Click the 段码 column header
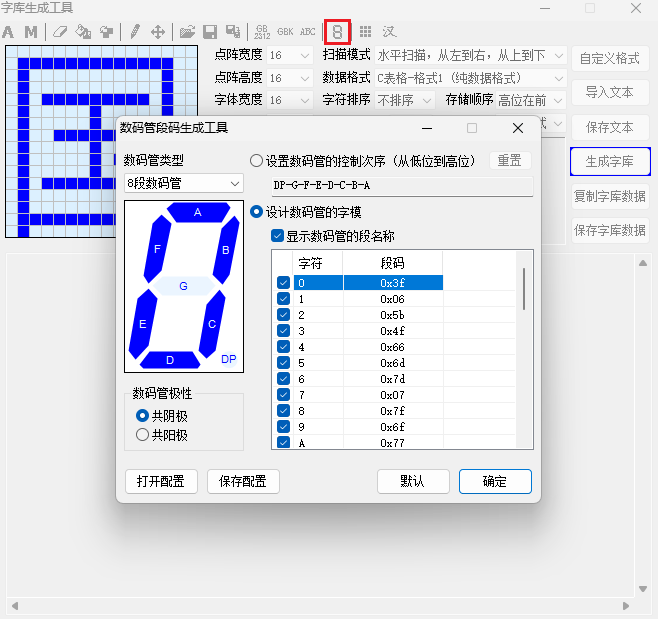The image size is (658, 619). [x=393, y=263]
